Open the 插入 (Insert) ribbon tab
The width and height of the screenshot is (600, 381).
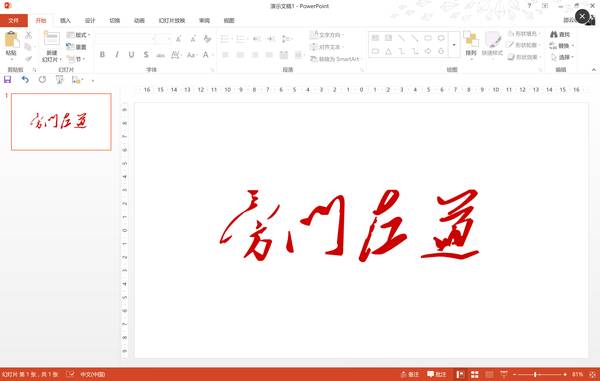65,21
